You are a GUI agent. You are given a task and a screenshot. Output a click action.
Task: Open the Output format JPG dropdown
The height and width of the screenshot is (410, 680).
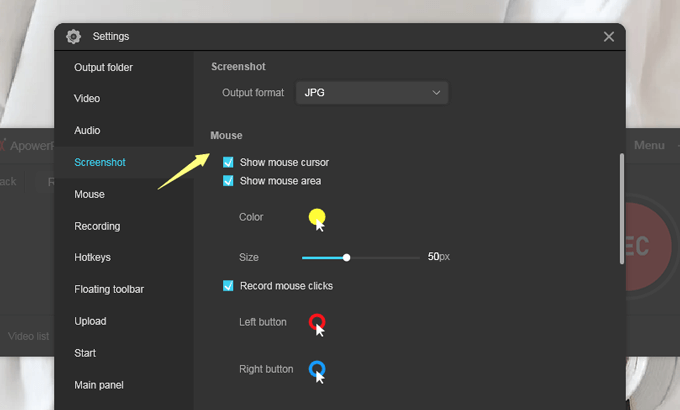pos(372,93)
